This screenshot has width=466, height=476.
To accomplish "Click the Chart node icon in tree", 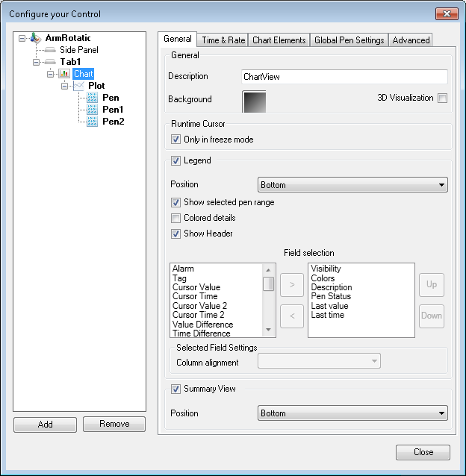I will click(64, 74).
